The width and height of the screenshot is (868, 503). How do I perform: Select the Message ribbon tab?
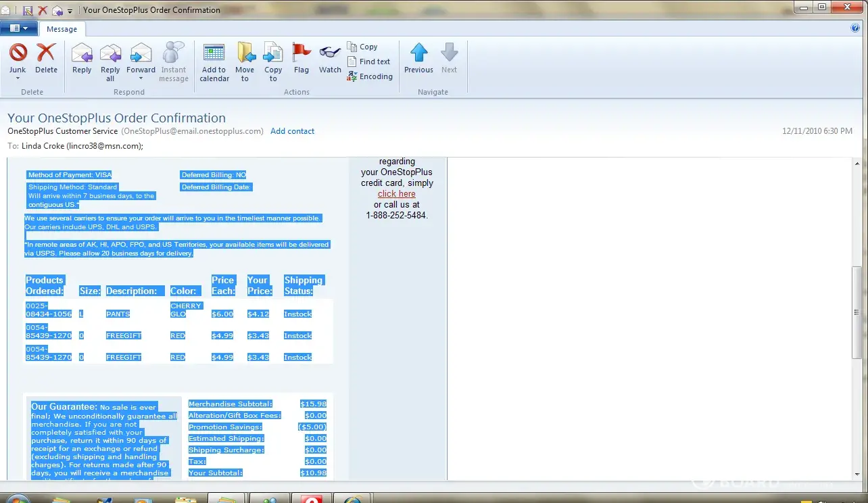[x=62, y=29]
